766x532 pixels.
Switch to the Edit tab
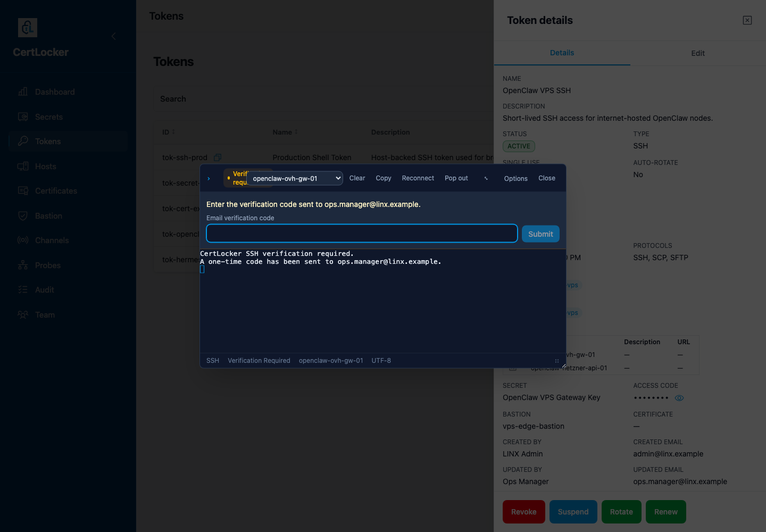(698, 53)
